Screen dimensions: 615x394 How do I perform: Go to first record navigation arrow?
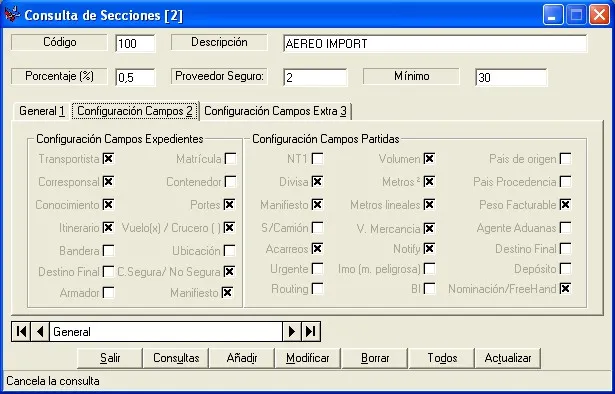(21, 332)
